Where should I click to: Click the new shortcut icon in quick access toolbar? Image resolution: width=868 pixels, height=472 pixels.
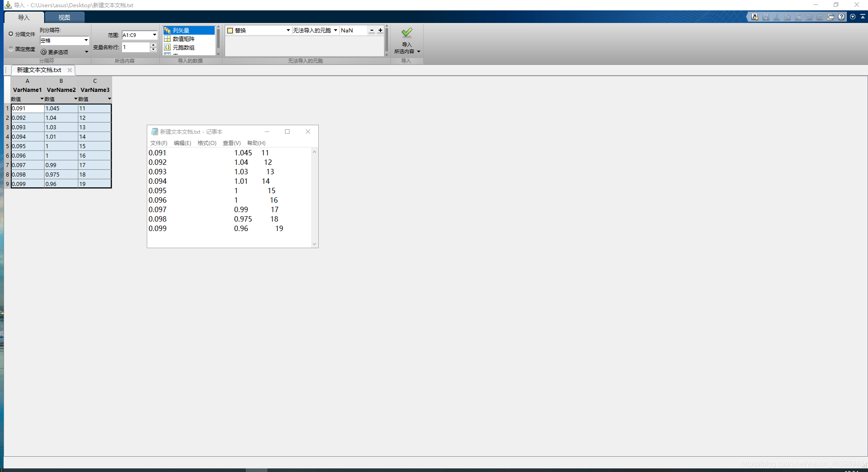coord(755,17)
